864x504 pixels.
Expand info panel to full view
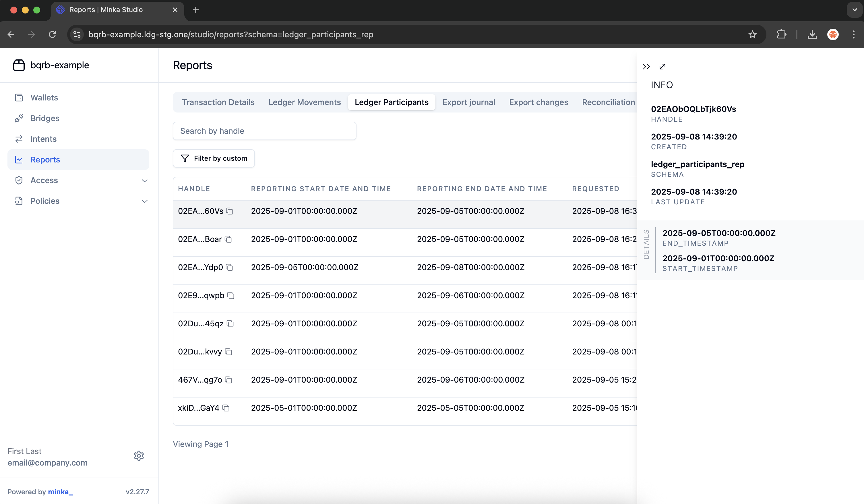coord(662,67)
